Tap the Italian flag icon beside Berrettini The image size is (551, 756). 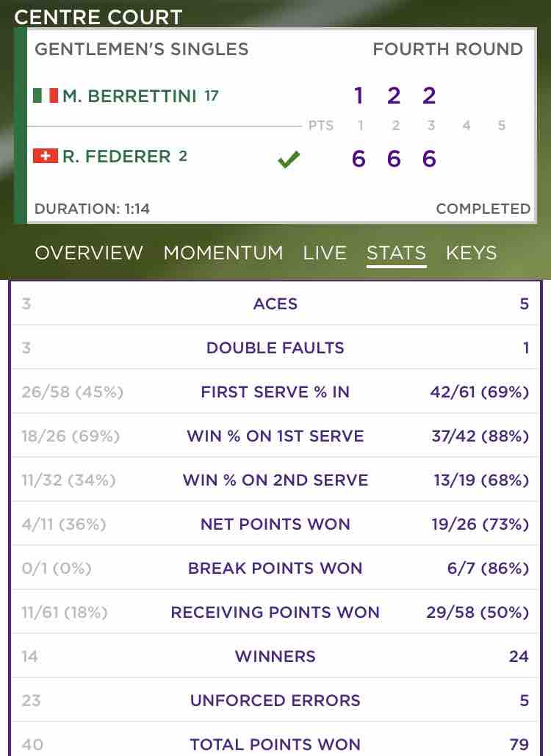pos(46,96)
